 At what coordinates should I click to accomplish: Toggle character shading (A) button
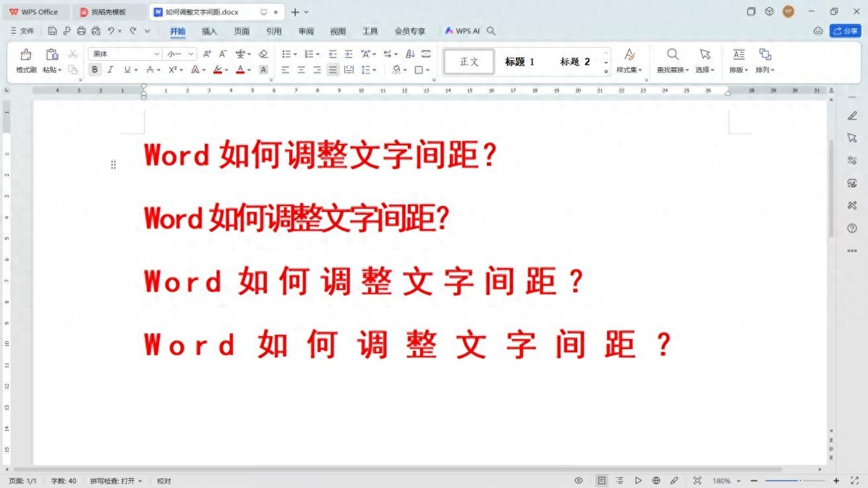click(263, 70)
